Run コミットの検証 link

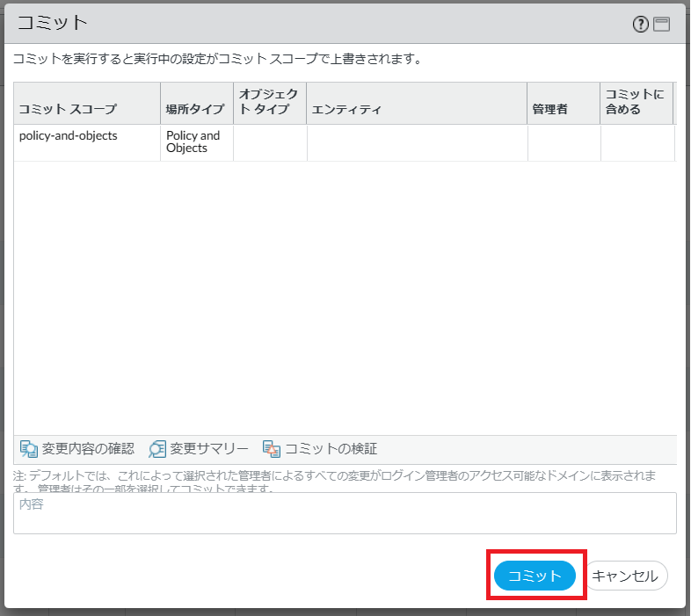pyautogui.click(x=331, y=449)
